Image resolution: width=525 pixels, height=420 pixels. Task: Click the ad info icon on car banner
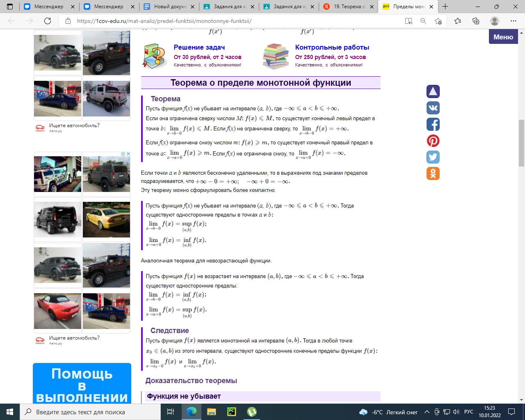123,154
